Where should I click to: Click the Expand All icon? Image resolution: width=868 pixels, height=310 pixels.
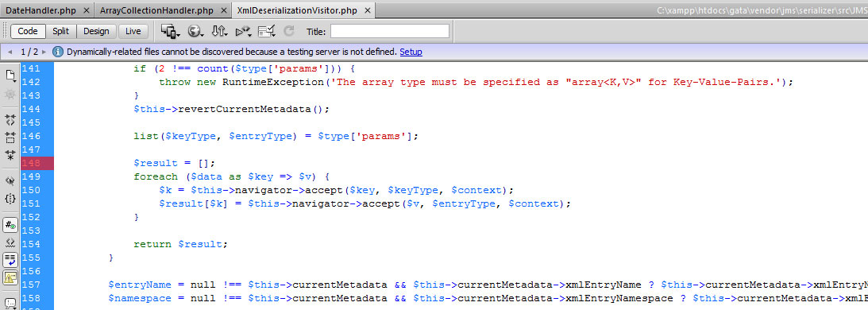click(10, 155)
